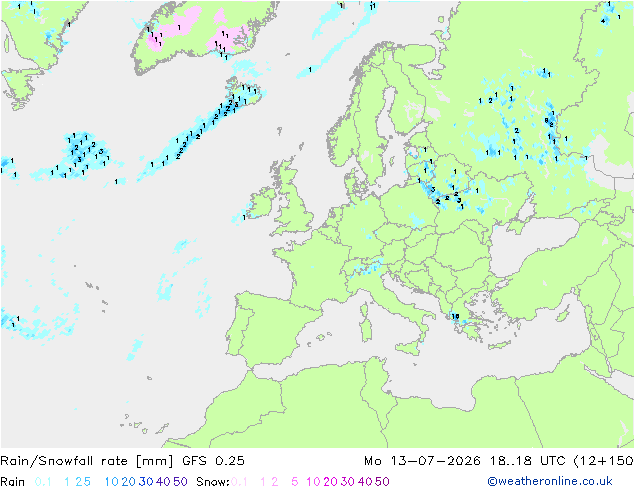The height and width of the screenshot is (490, 634).
Task: Select snow legend value 40
Action: 365,482
